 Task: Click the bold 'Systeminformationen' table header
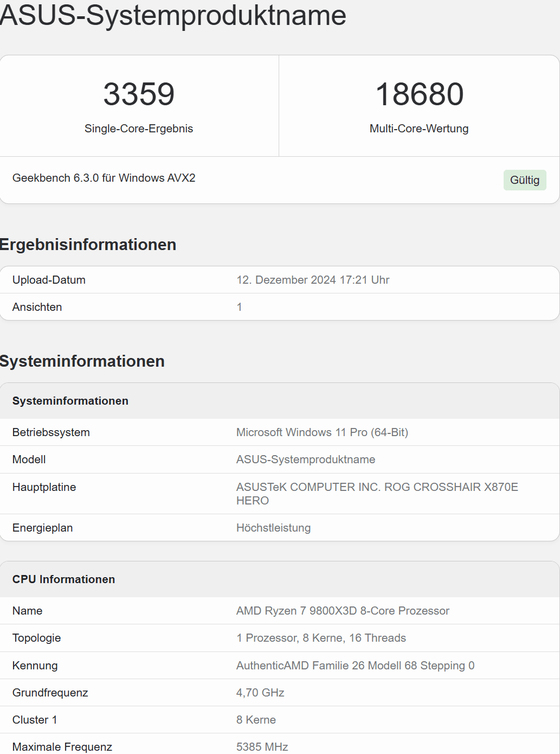click(x=70, y=401)
